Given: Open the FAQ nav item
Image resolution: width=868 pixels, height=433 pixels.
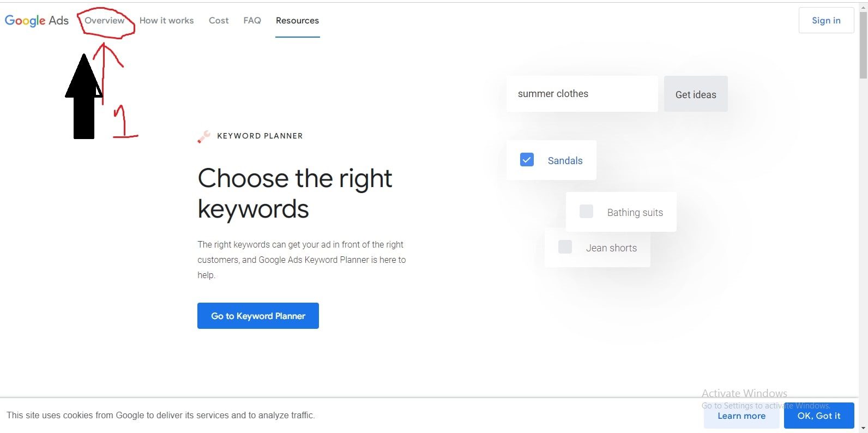Looking at the screenshot, I should coord(252,20).
